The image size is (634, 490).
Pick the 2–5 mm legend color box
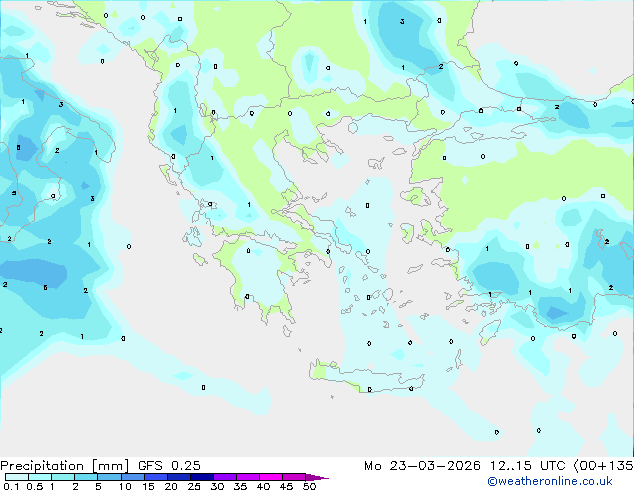pos(86,477)
